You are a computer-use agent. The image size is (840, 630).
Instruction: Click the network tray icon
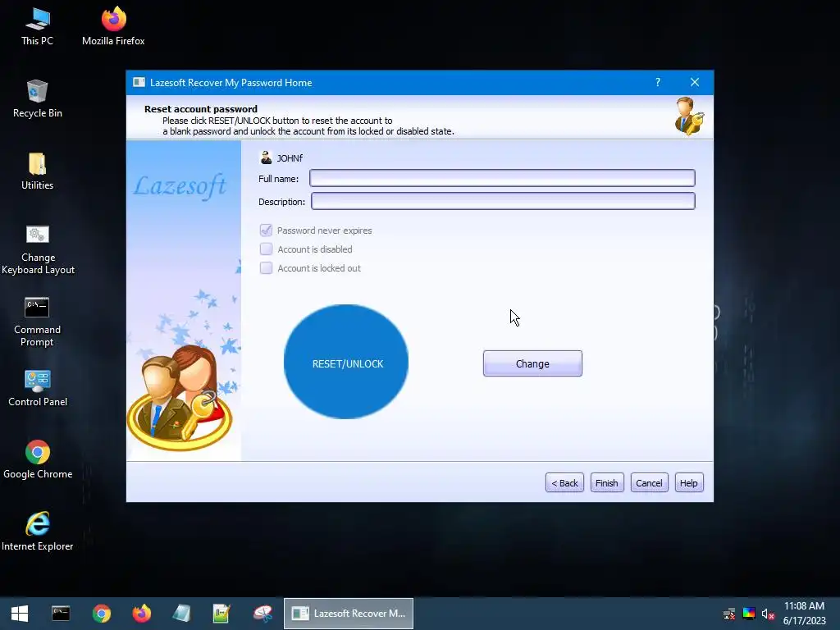click(x=729, y=614)
